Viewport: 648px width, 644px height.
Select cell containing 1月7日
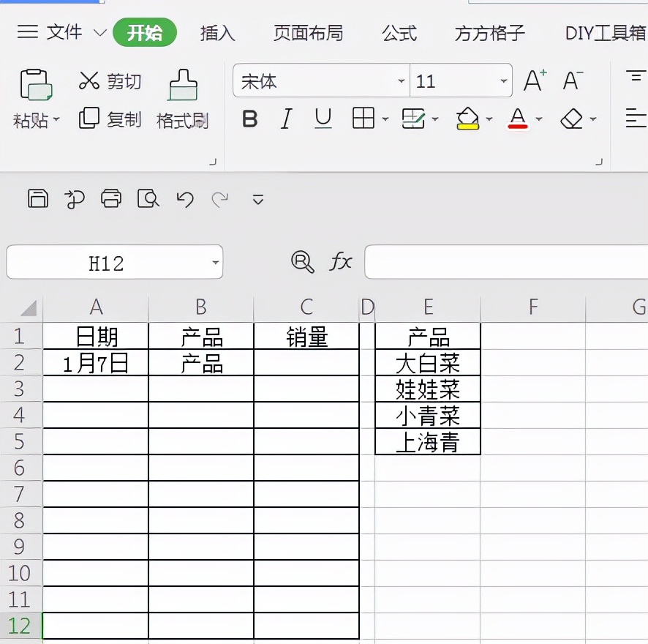pos(96,363)
